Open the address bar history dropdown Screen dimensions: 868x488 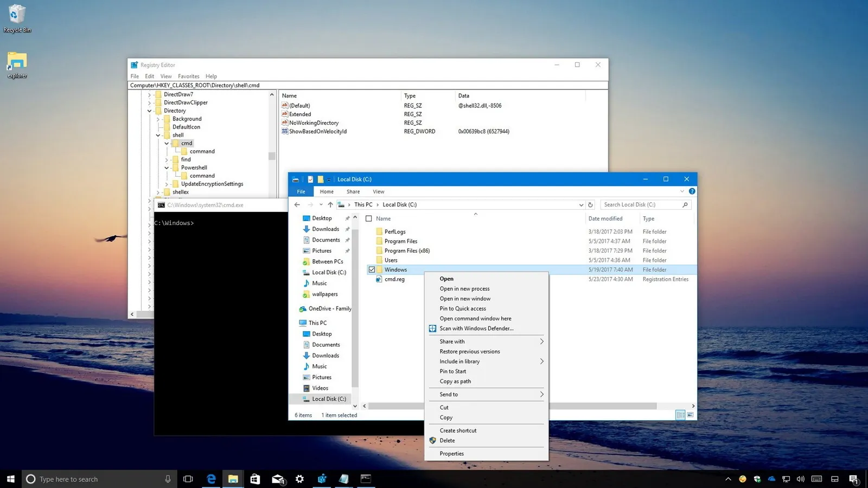(x=581, y=204)
